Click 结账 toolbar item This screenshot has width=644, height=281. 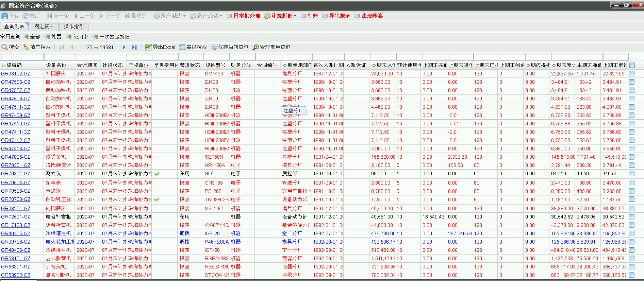tap(310, 16)
